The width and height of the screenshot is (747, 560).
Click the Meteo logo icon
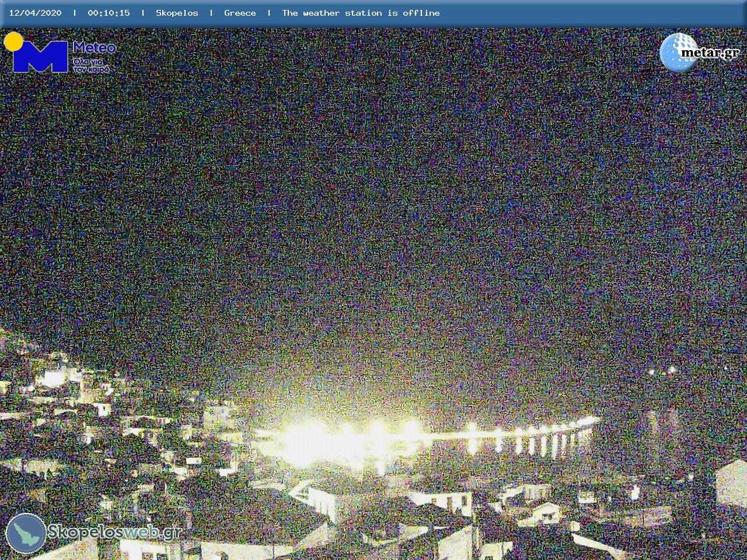(36, 53)
